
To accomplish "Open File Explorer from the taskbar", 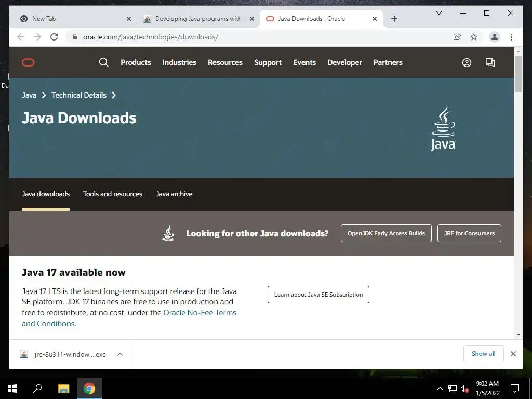I will tap(63, 389).
